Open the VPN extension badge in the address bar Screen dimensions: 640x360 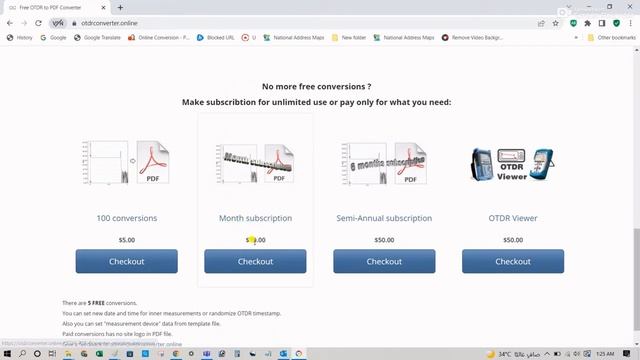click(58, 23)
